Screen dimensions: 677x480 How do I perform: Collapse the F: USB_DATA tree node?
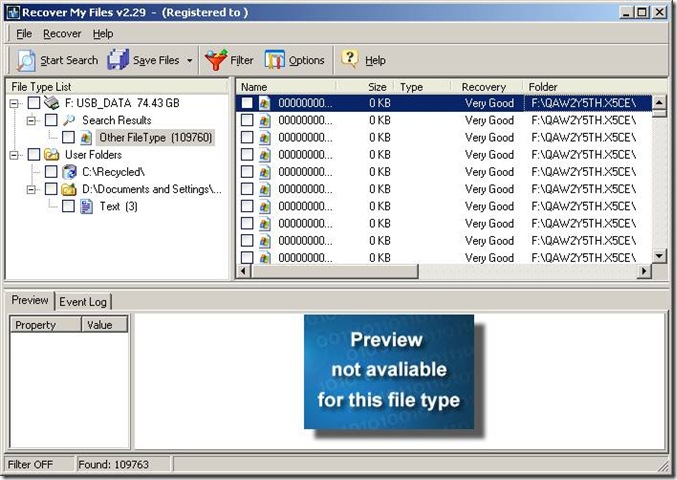point(14,103)
